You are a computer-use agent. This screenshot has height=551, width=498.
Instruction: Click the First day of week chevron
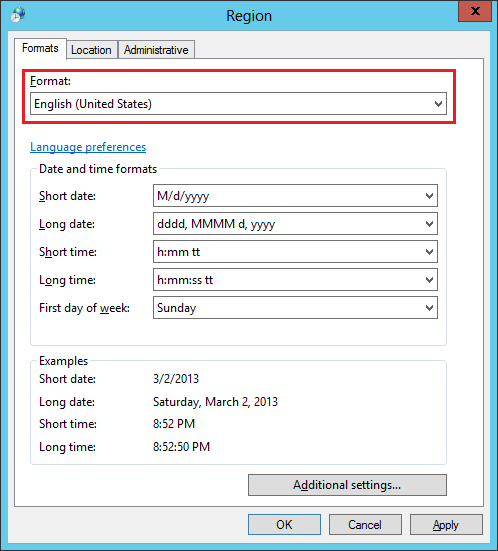pos(429,308)
